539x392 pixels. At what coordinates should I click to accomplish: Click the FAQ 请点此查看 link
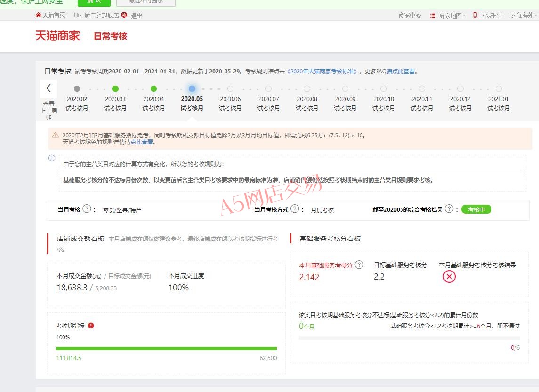(401, 72)
